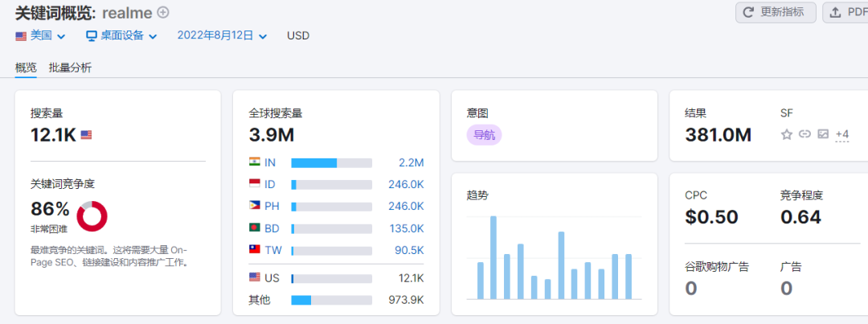
Task: Click the 非常困难 difficulty label
Action: point(49,229)
